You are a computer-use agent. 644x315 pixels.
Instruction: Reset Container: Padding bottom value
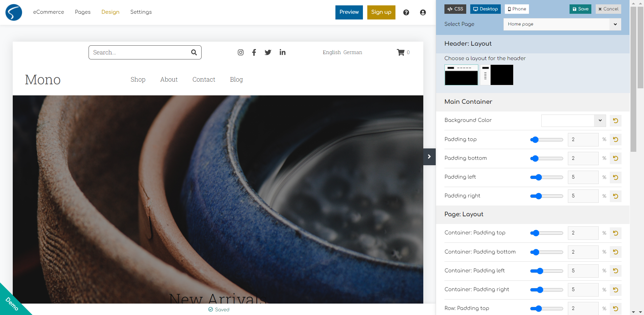(615, 252)
